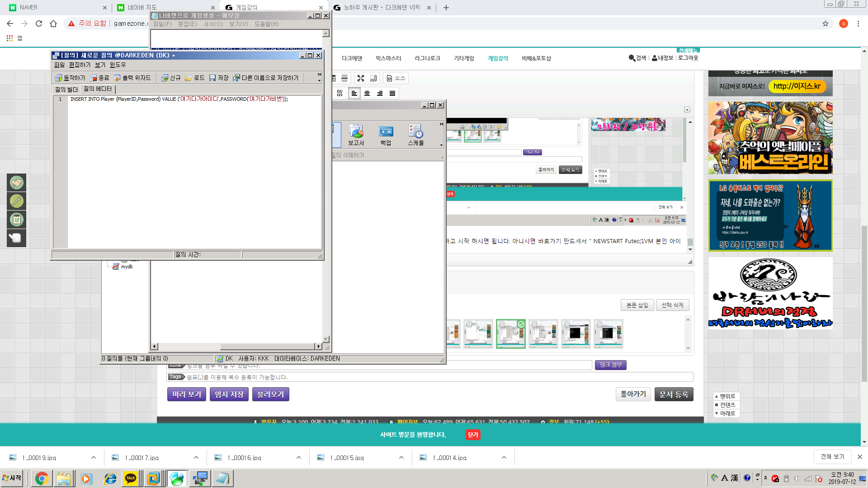Viewport: 868px width, 488px height.
Task: Save query using 저장 icon
Action: click(219, 78)
